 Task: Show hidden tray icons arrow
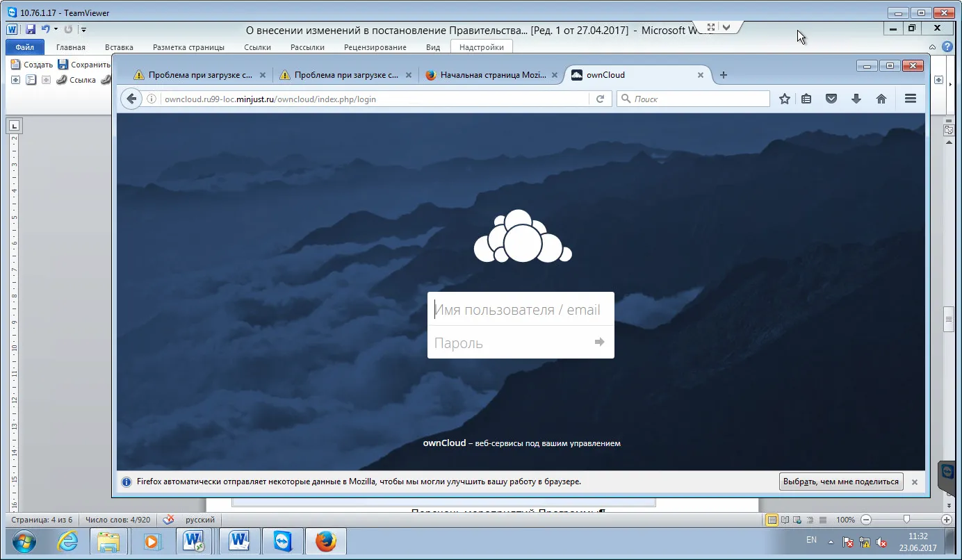831,541
